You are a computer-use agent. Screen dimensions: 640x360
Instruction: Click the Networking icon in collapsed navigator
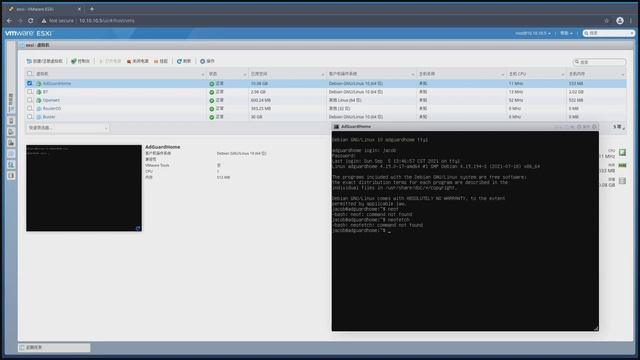(11, 176)
